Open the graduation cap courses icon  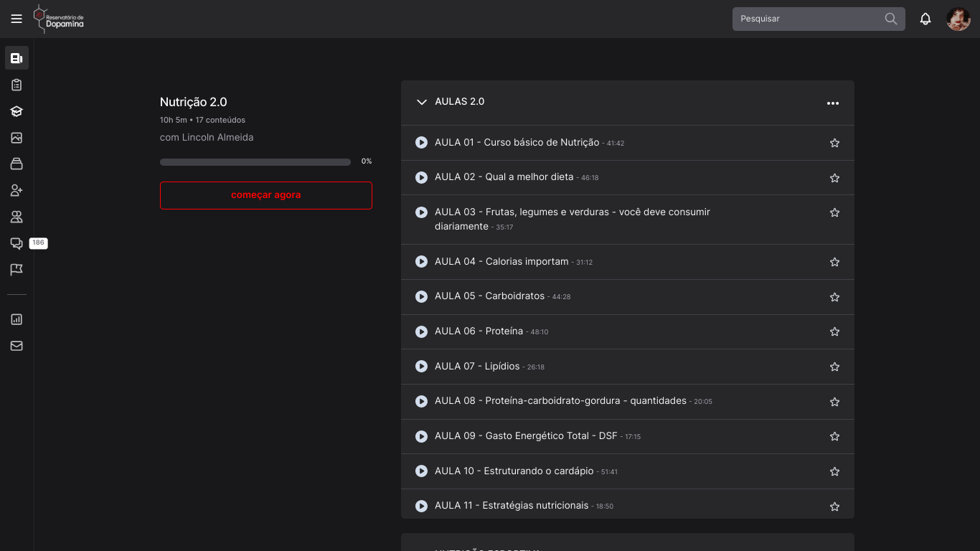pos(17,111)
